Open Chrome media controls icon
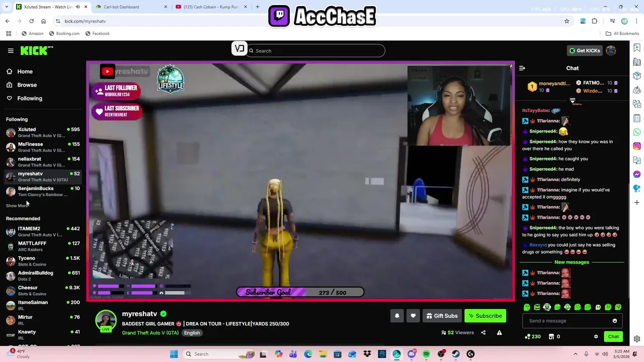Screen dimensions: 644x362 pos(612,21)
